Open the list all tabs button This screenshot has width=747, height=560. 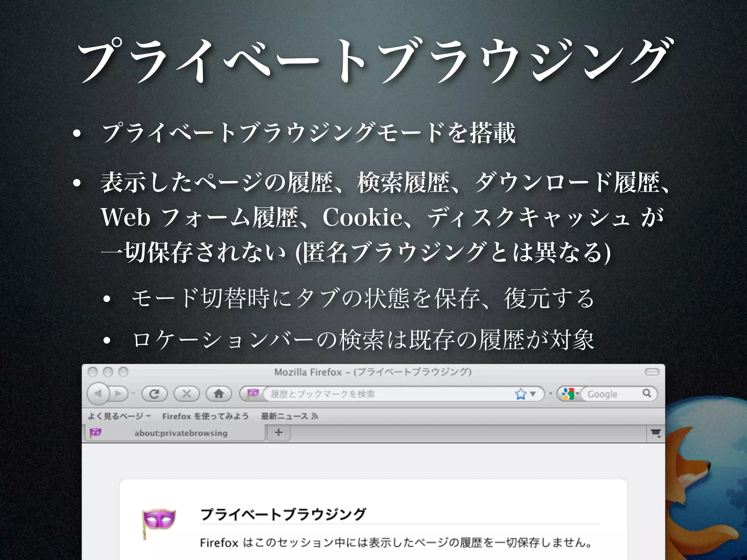(x=655, y=433)
